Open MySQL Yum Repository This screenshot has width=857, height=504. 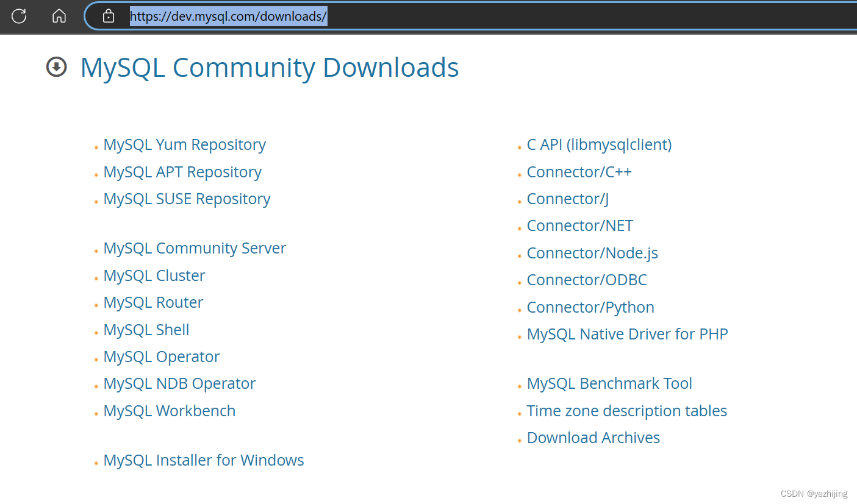[184, 144]
